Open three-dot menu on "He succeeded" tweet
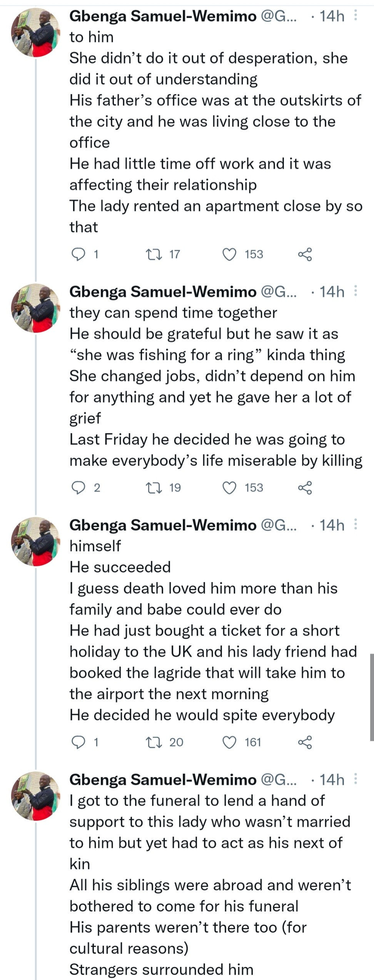This screenshot has height=980, width=374. click(x=356, y=525)
